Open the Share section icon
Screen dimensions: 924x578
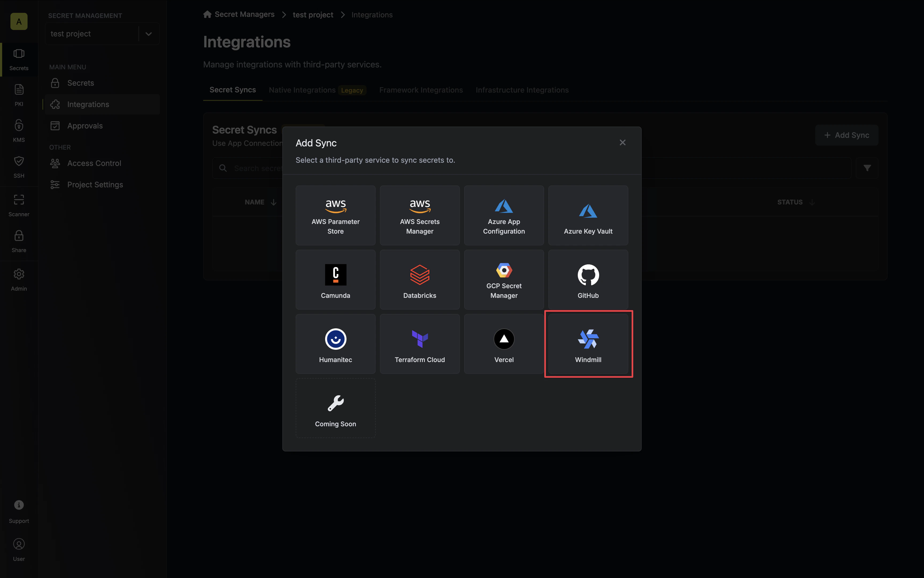pos(19,242)
